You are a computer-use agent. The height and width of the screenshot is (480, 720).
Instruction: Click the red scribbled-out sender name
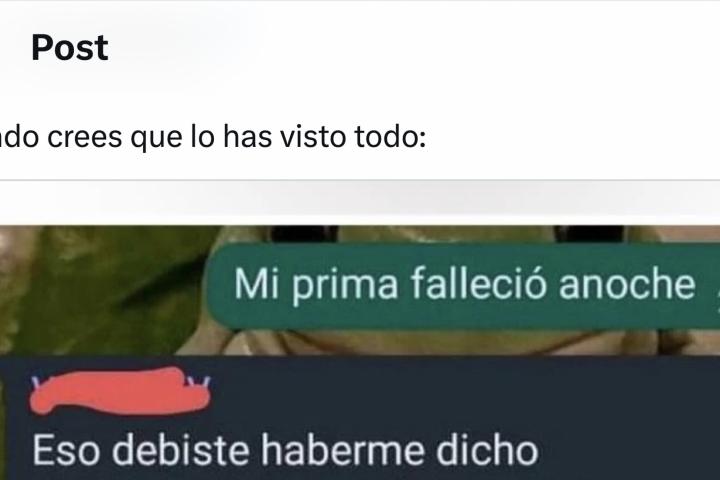(119, 390)
